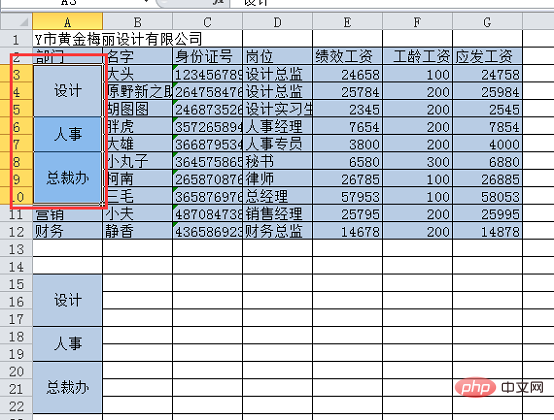The height and width of the screenshot is (420, 554).
Task: Select merged 设计 cell in rows 3-5
Action: click(67, 91)
